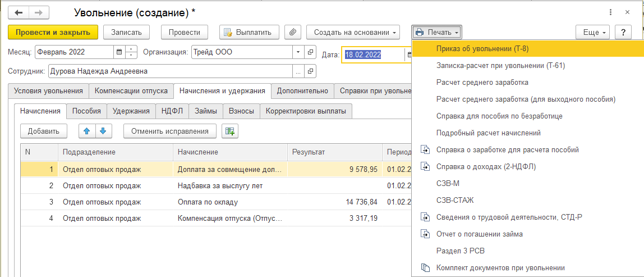Expand the Организация dropdown list

(298, 52)
